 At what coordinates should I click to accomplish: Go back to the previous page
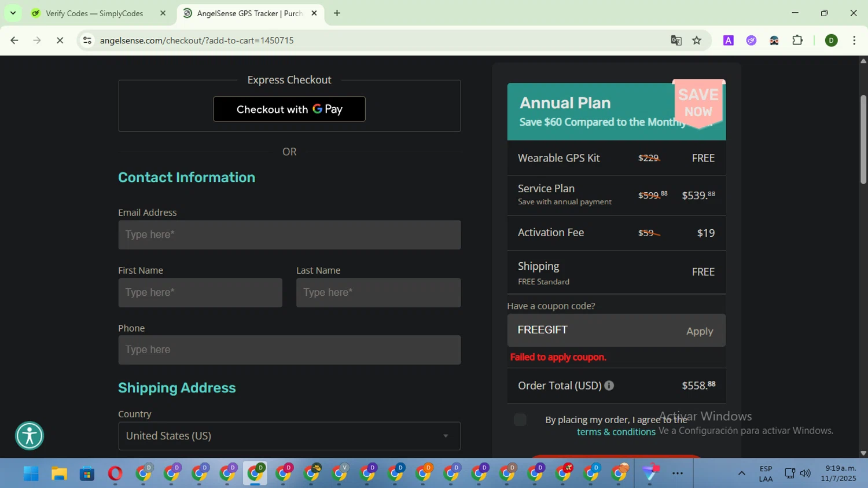(x=14, y=41)
